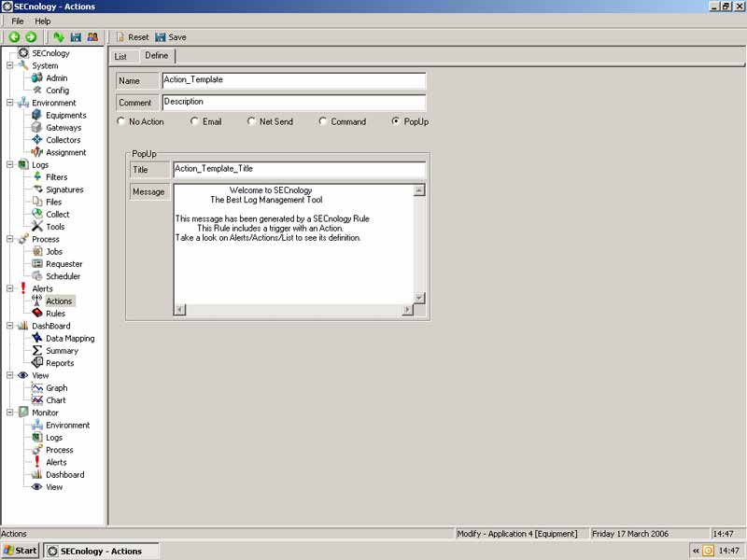Select the Graph icon under View
Screen dimensions: 747x560
pyautogui.click(x=36, y=387)
